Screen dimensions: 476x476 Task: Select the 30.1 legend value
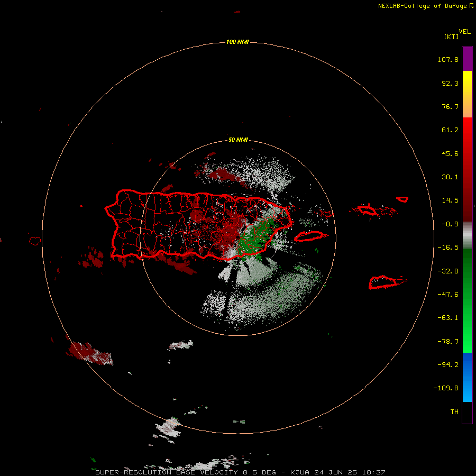tap(450, 177)
